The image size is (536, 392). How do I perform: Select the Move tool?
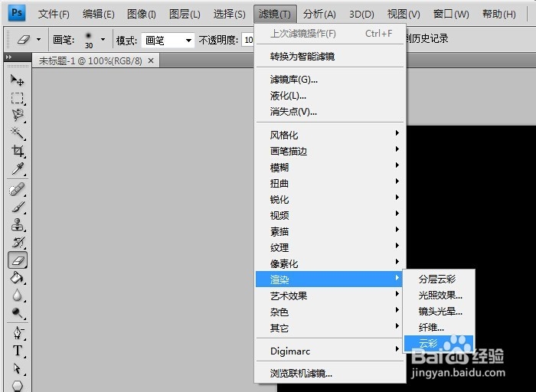point(17,80)
